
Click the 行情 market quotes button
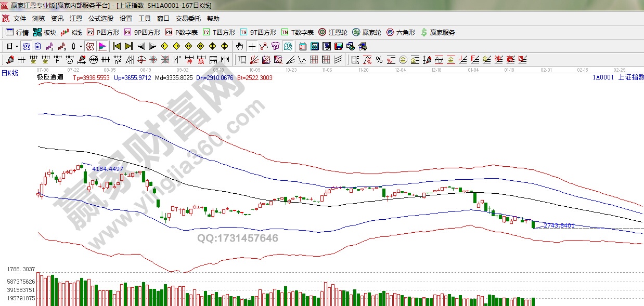[17, 32]
